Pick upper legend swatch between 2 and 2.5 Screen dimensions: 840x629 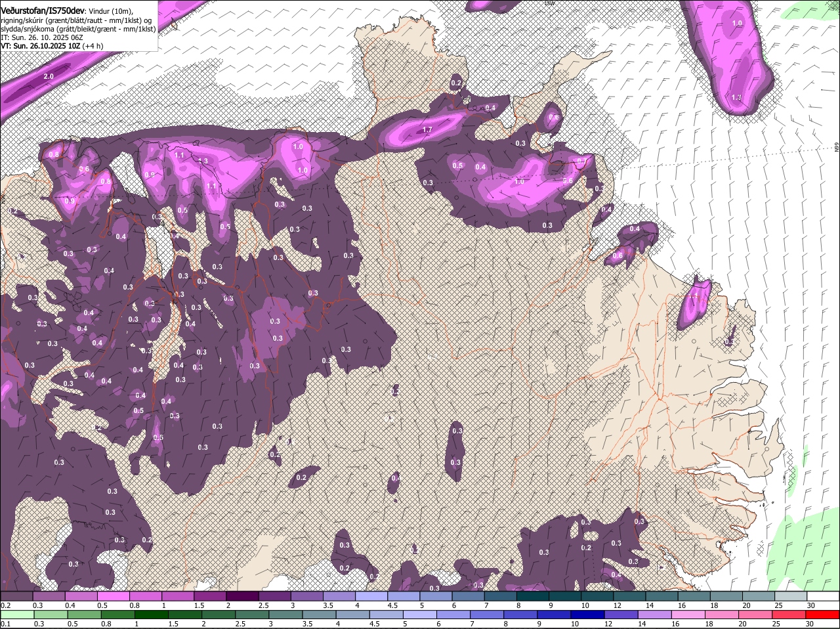242,596
